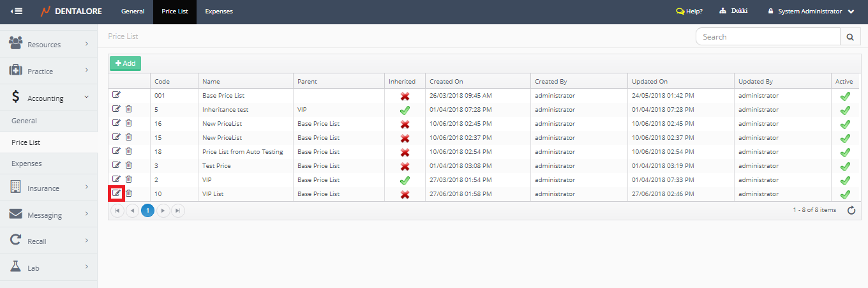868x288 pixels.
Task: Toggle Active checkmark for Base Price List
Action: [x=845, y=96]
